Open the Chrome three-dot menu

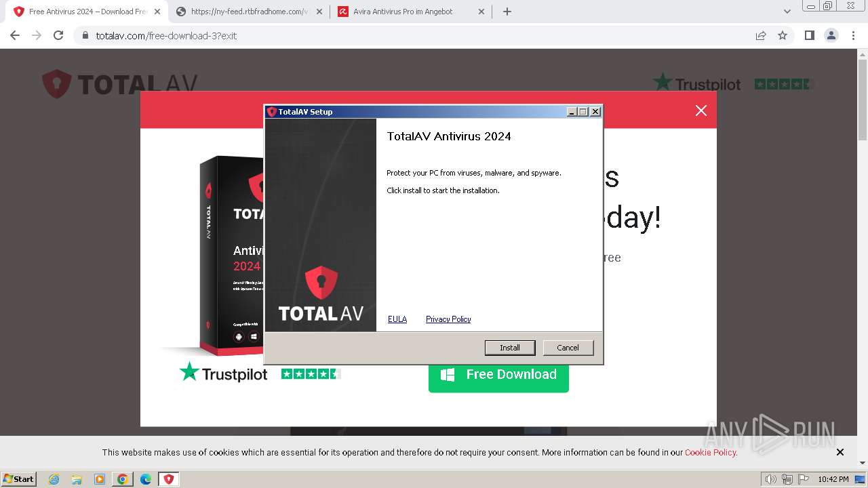click(x=853, y=35)
